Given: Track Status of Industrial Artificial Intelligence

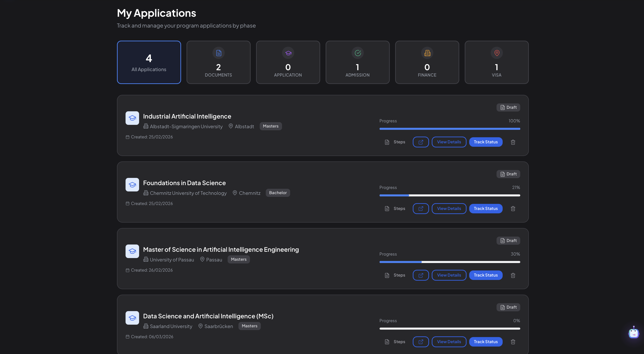Looking at the screenshot, I should (485, 142).
